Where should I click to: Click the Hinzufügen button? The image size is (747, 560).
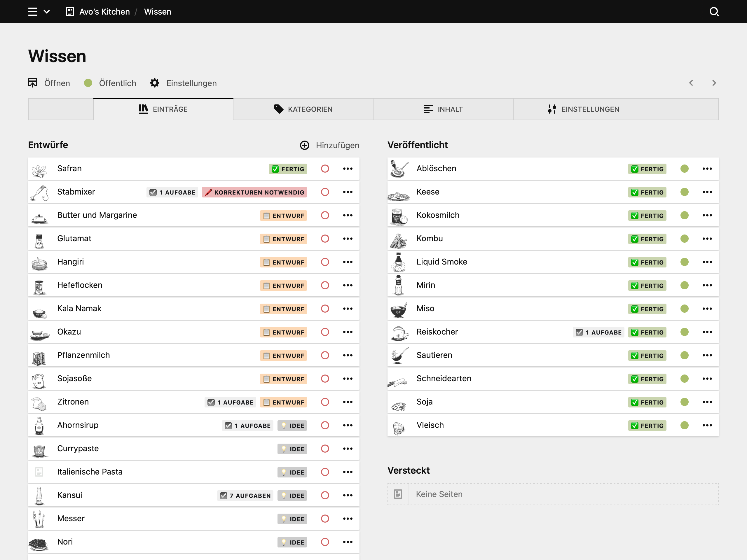(x=329, y=145)
